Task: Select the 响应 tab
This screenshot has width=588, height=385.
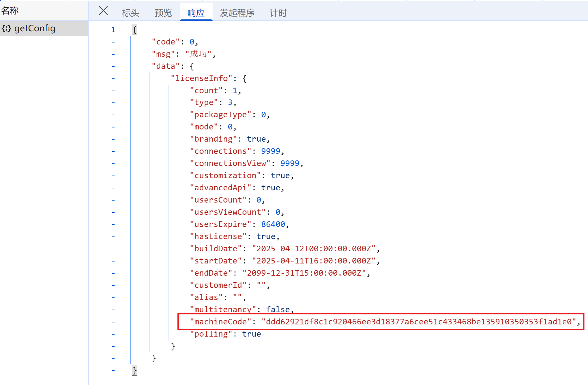Action: pos(196,13)
